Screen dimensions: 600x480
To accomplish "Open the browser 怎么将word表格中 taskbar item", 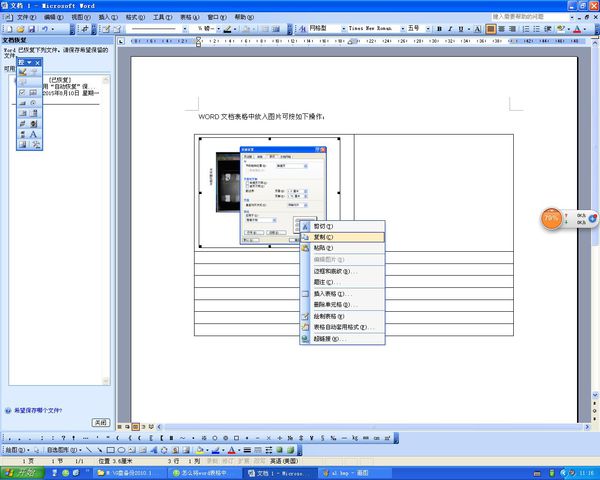I will [x=206, y=473].
